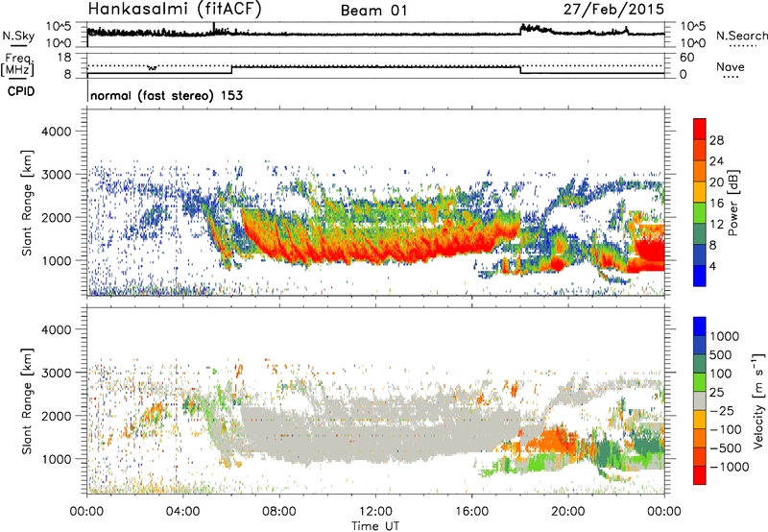Pick the red top segment of power colorbar

[700, 129]
